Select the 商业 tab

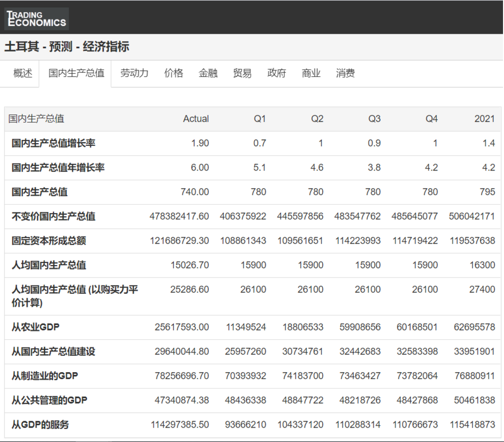click(311, 73)
